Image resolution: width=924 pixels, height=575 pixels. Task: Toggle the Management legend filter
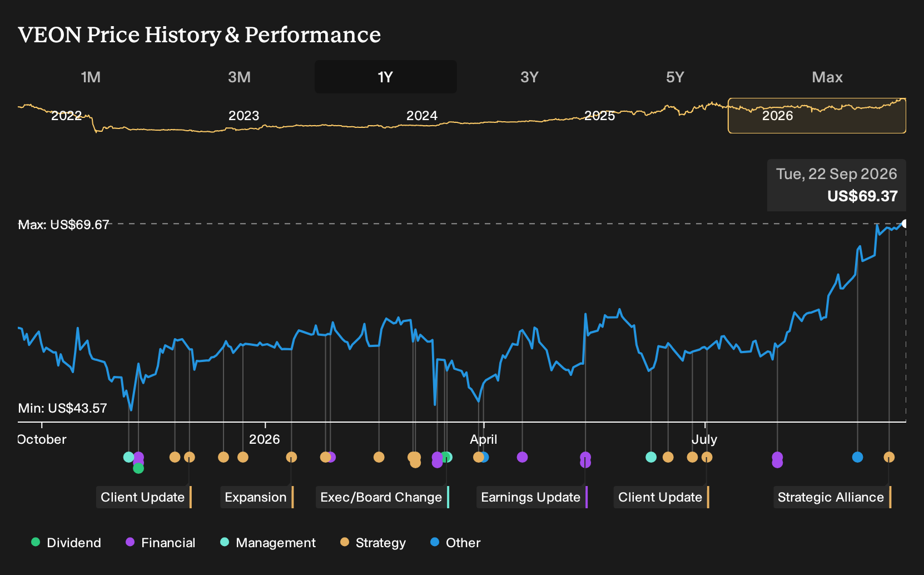pyautogui.click(x=268, y=543)
